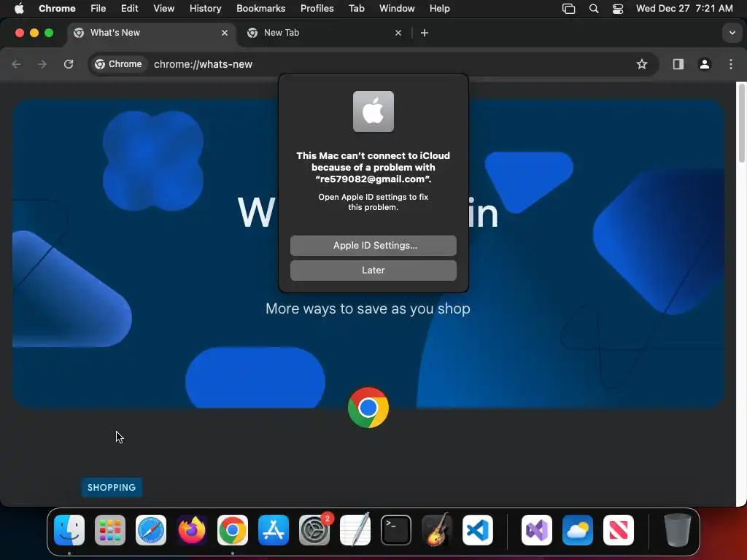Open the Trash from the Dock
Viewport: 747px width, 560px height.
tap(678, 530)
